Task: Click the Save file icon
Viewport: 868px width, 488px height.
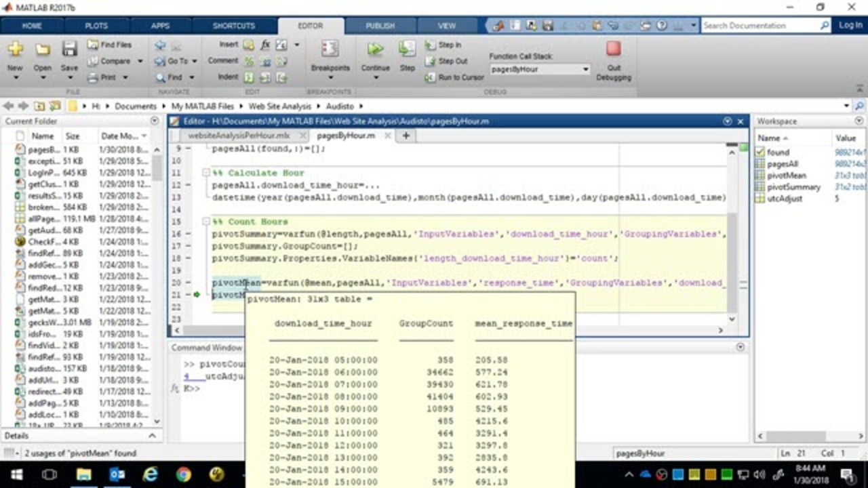Action: tap(69, 49)
